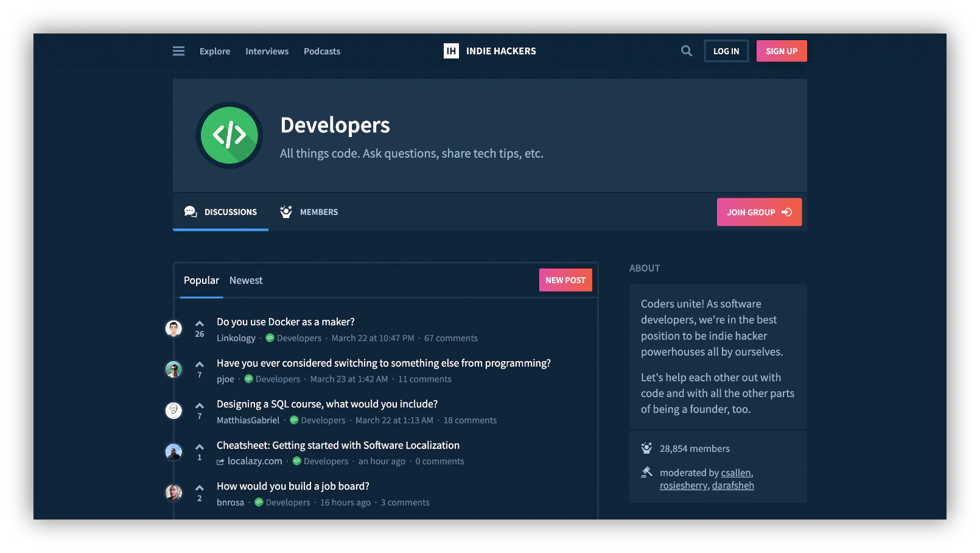Open moderator rosiesherry's profile link

(x=684, y=485)
